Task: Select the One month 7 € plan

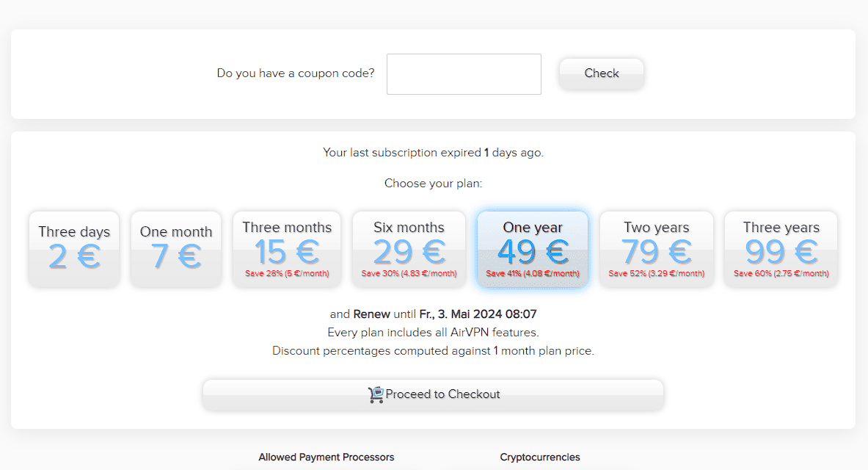Action: click(x=175, y=248)
